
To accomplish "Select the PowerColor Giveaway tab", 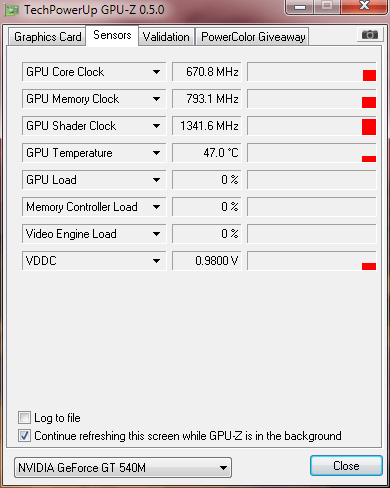I will coord(253,37).
